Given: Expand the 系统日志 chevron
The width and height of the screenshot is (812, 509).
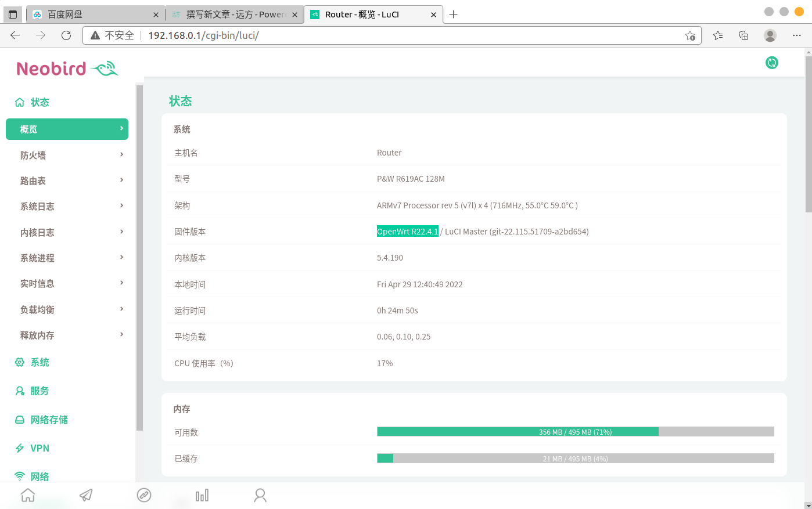Looking at the screenshot, I should click(x=121, y=205).
